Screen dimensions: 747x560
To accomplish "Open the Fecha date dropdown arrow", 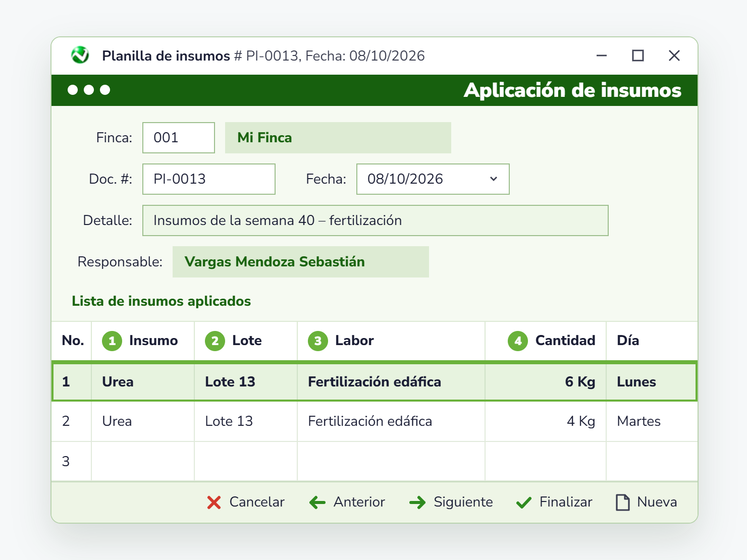I will point(494,179).
